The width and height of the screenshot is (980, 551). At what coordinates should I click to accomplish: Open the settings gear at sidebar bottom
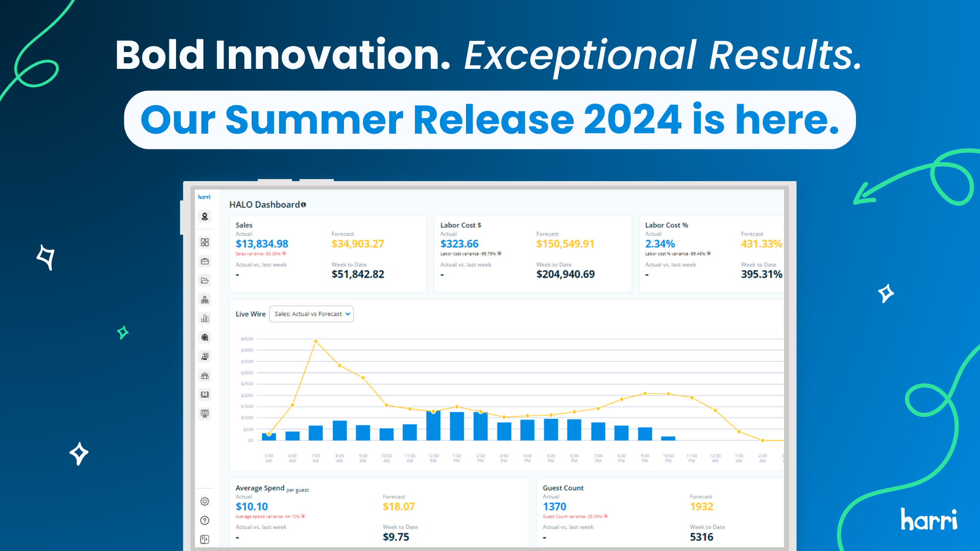[205, 501]
